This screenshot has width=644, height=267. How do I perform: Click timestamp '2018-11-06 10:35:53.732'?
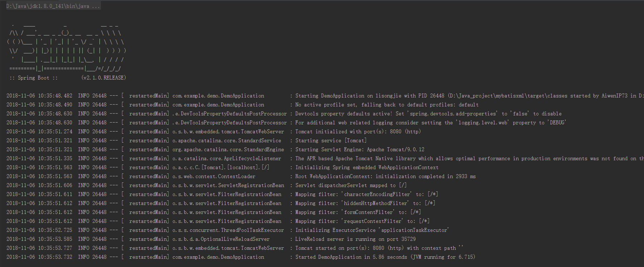pyautogui.click(x=39, y=257)
